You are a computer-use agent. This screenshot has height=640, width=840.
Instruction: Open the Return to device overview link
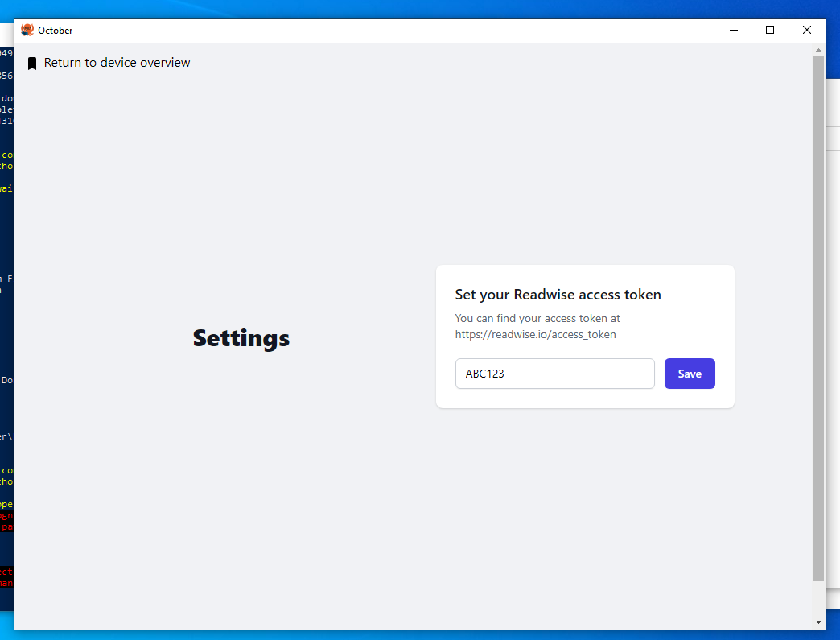tap(117, 63)
